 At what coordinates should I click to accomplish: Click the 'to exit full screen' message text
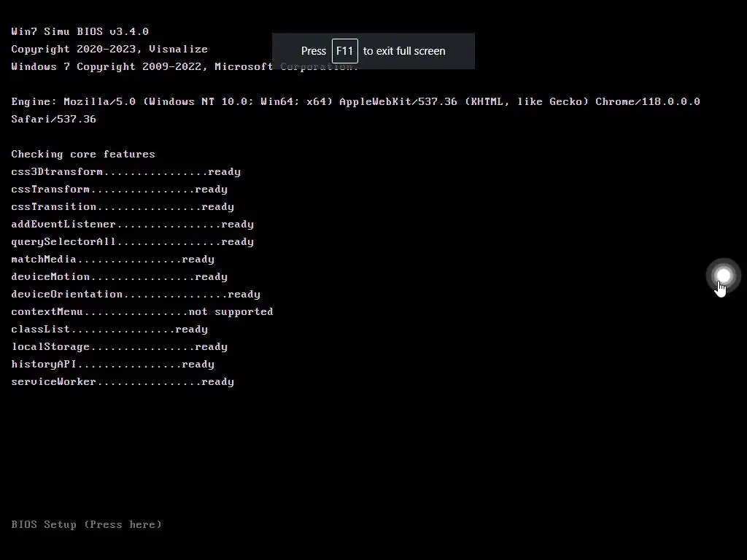point(404,51)
